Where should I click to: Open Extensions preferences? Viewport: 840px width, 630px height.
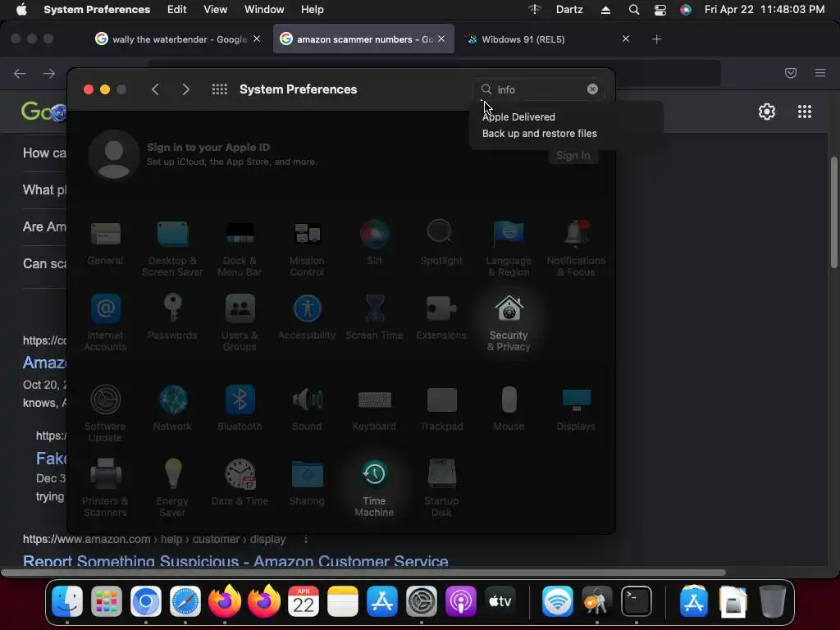click(441, 317)
